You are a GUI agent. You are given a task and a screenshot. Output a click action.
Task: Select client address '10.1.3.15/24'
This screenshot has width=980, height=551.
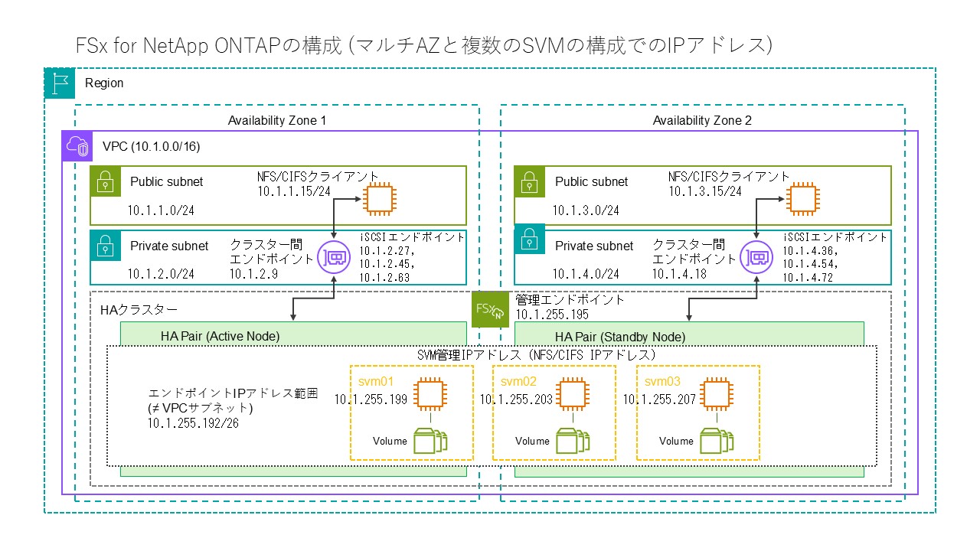pyautogui.click(x=705, y=191)
